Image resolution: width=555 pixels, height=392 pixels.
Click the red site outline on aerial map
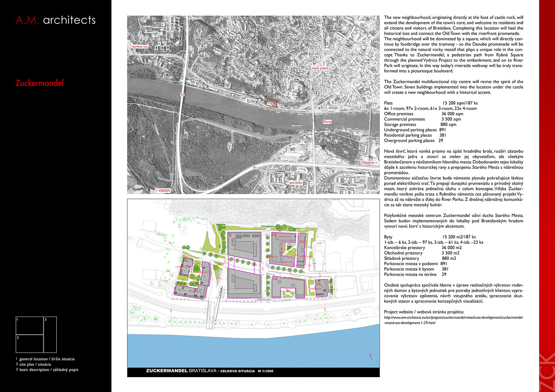pyautogui.click(x=271, y=102)
